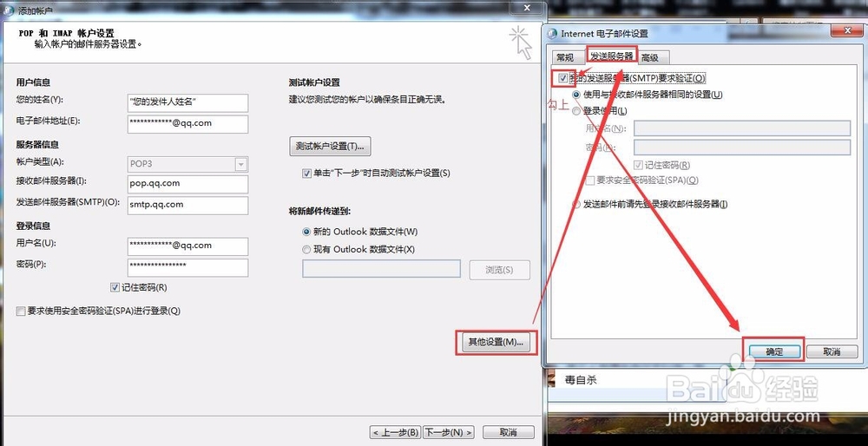Viewport: 868px width, 446px height.
Task: Click the 电子邮件地址 input field
Action: click(187, 124)
